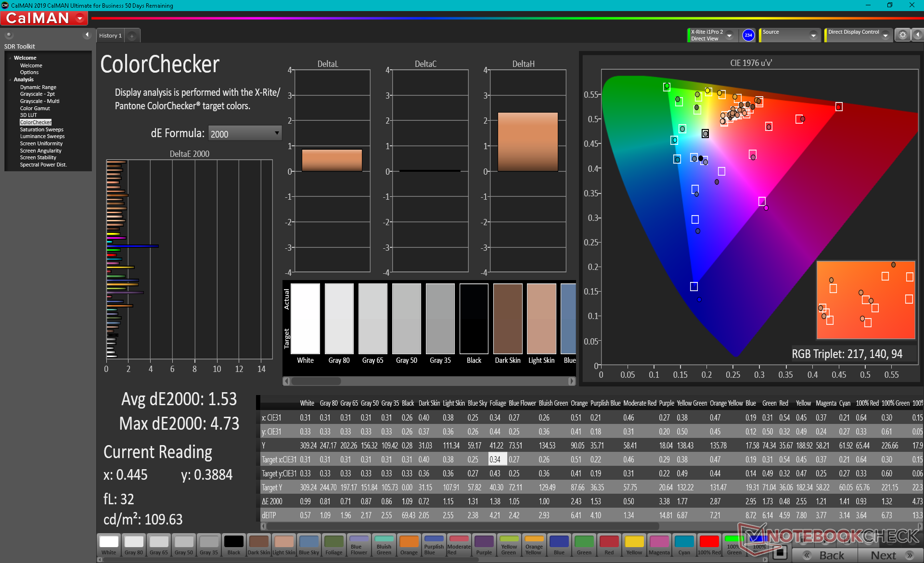Add a new history tab with plus
924x563 pixels.
pos(132,36)
